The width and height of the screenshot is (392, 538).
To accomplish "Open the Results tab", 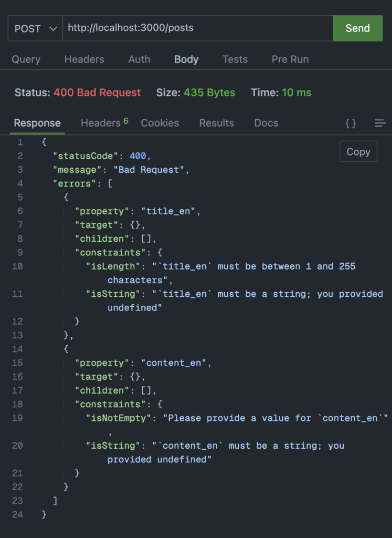I will [x=216, y=123].
